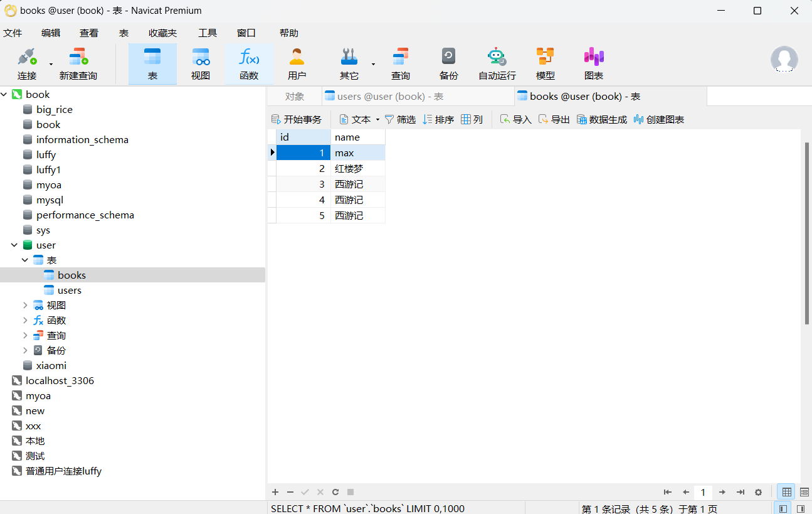Open 新建查询 (New Query) from the toolbar
This screenshot has width=812, height=514.
(78, 64)
